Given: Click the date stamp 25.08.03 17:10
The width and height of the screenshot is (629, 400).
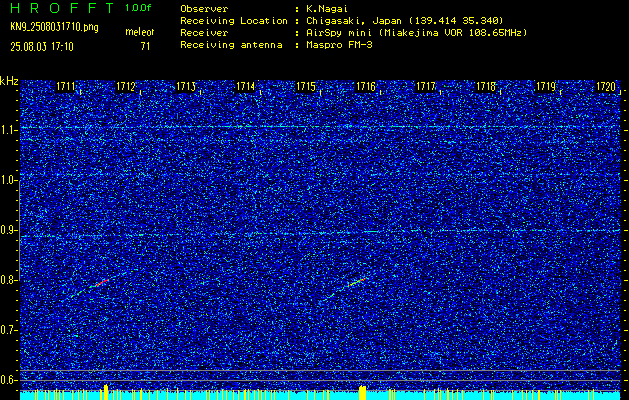Looking at the screenshot, I should [x=42, y=47].
